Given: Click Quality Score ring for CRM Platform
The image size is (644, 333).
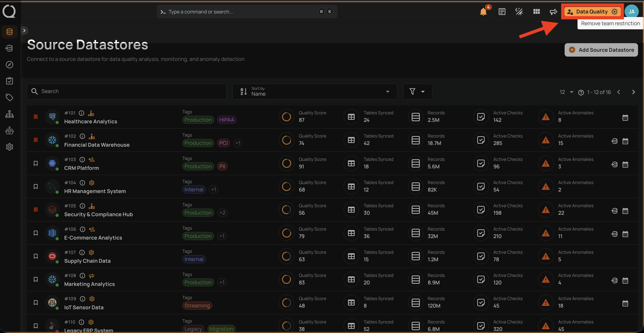Looking at the screenshot, I should (x=286, y=163).
